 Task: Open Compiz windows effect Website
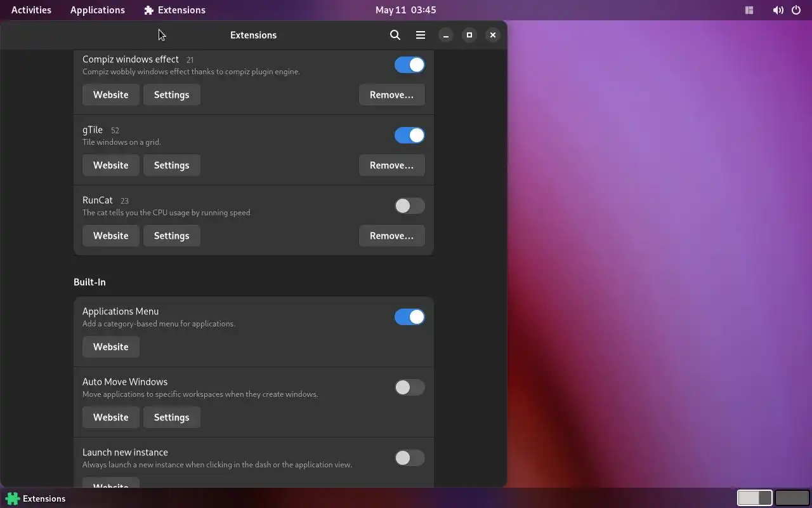tap(111, 95)
